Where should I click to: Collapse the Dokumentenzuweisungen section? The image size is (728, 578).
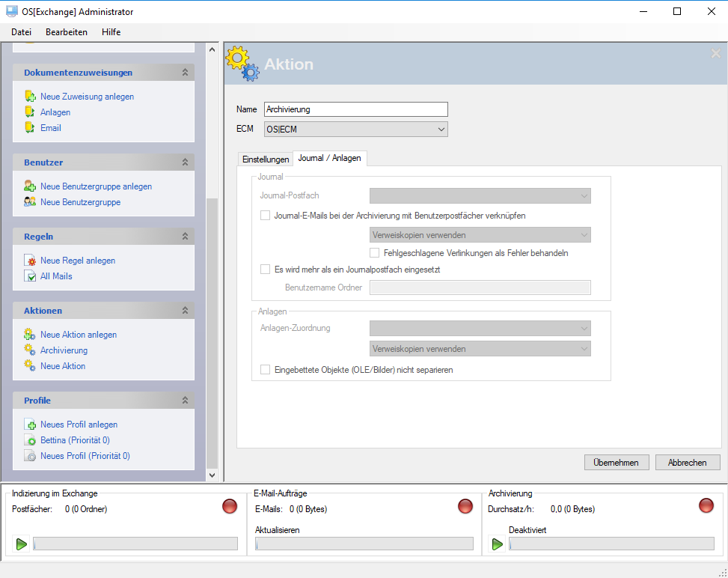point(185,73)
